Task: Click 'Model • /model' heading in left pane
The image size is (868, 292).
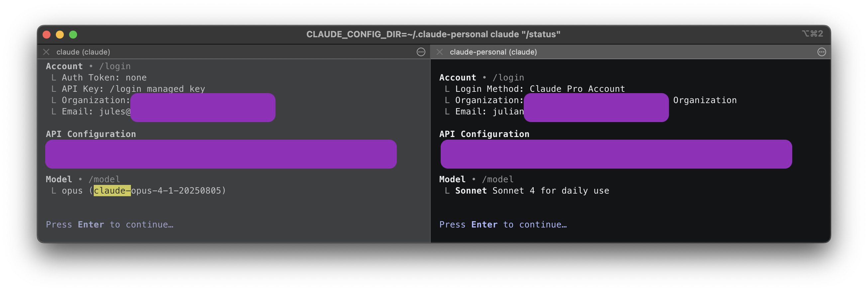Action: (x=83, y=179)
